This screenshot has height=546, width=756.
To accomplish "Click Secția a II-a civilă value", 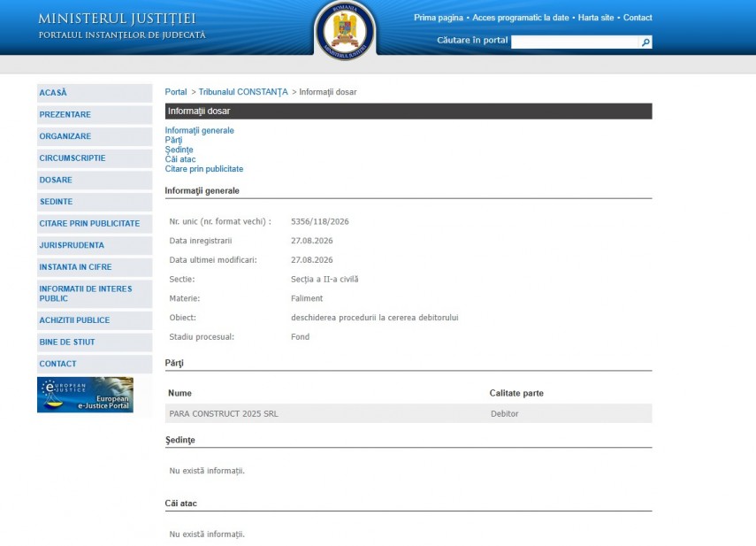I will (325, 280).
